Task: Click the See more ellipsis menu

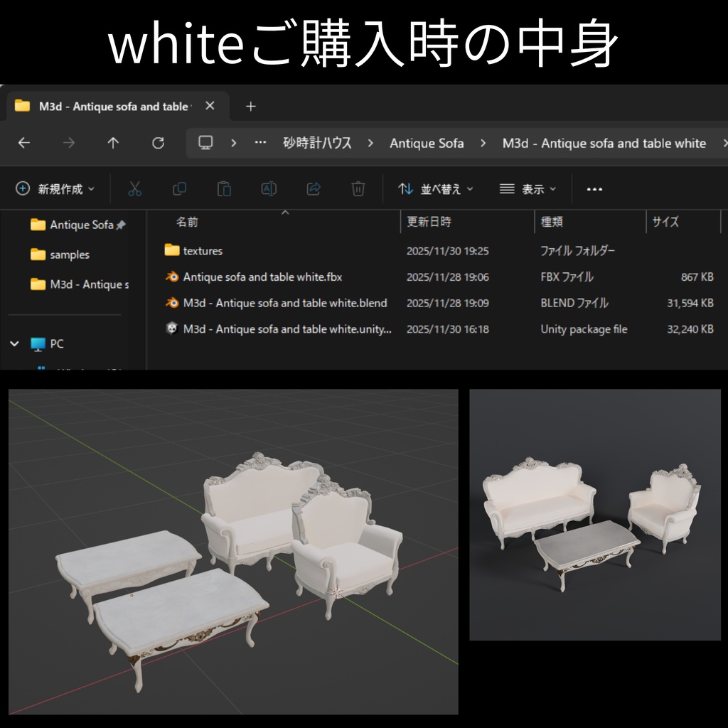Action: [594, 189]
